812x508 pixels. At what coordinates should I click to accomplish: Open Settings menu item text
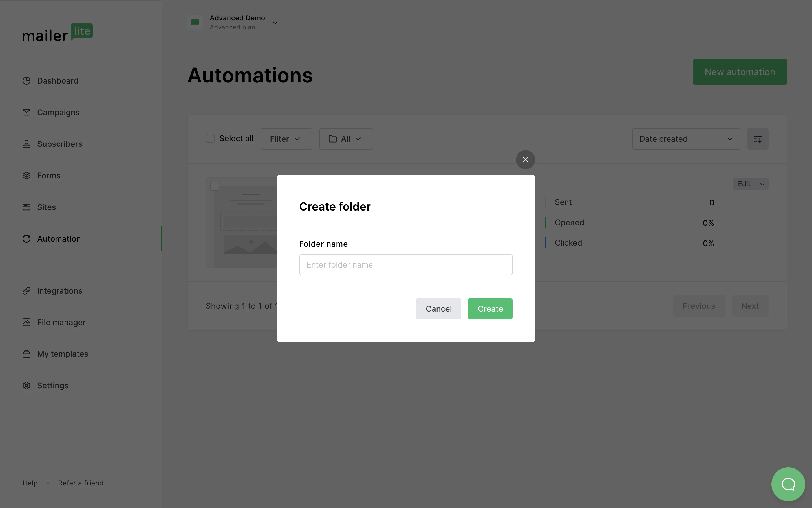coord(53,385)
